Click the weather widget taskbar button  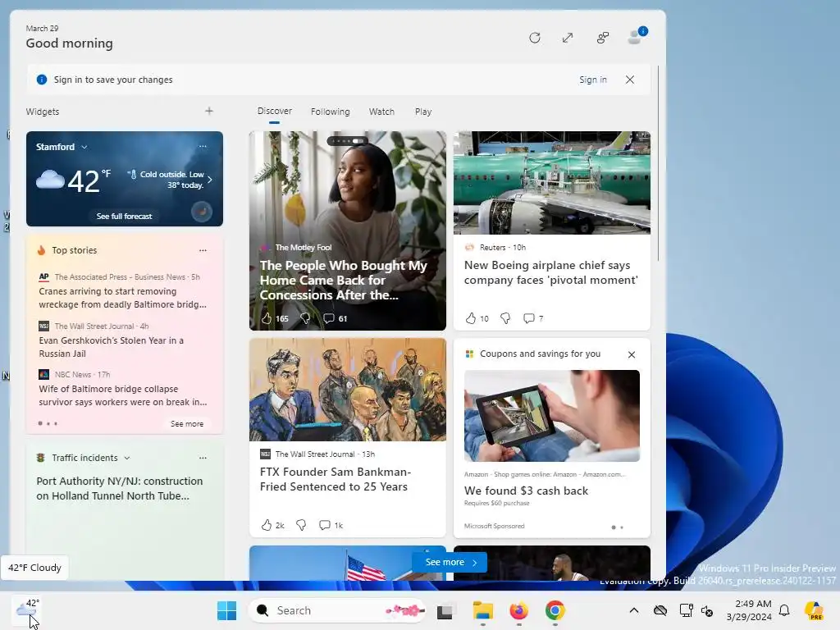[27, 610]
